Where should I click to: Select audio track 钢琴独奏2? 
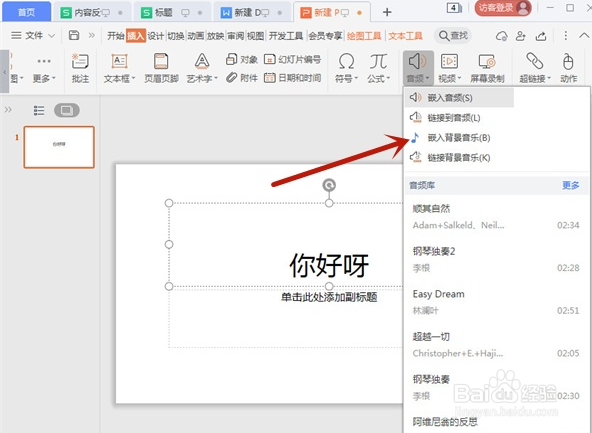tap(496, 259)
